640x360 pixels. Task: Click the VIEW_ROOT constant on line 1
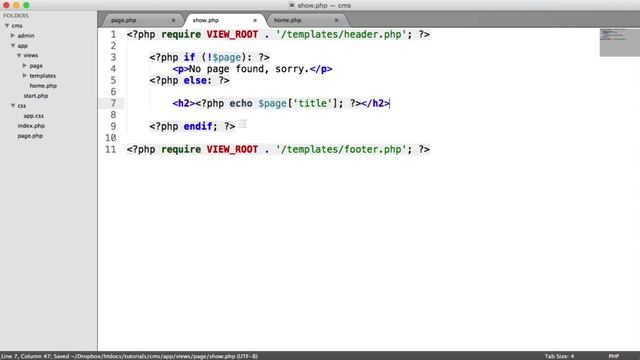232,35
